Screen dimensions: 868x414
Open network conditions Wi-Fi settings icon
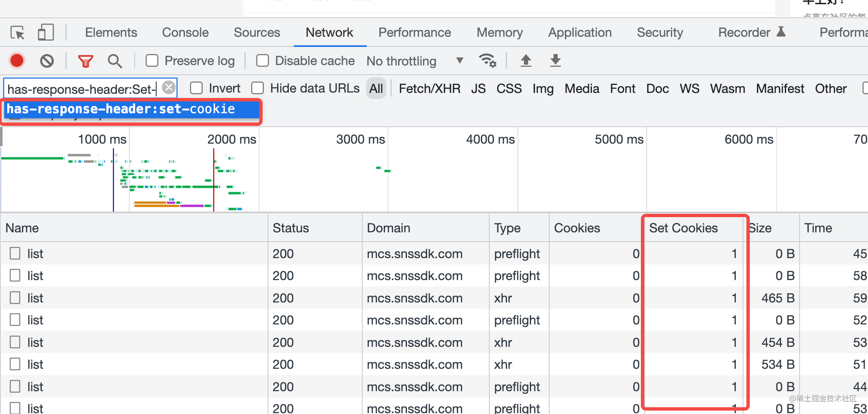488,61
